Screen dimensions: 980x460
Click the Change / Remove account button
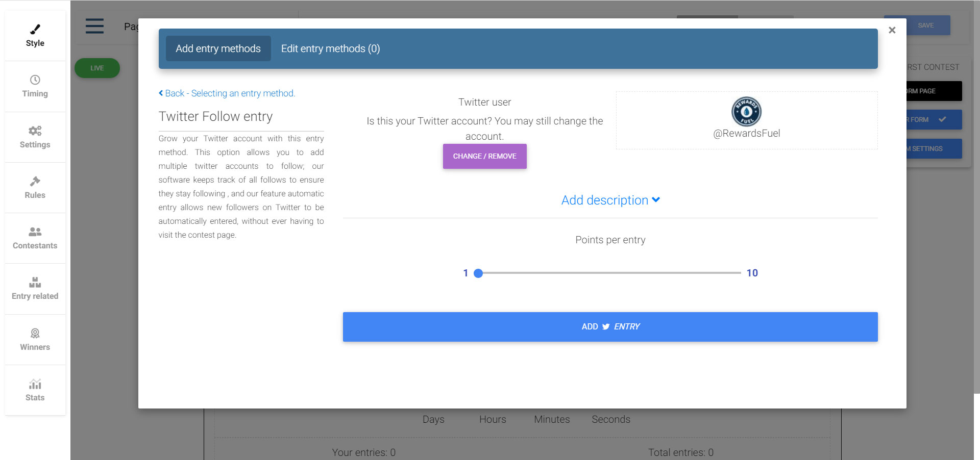[x=484, y=156]
